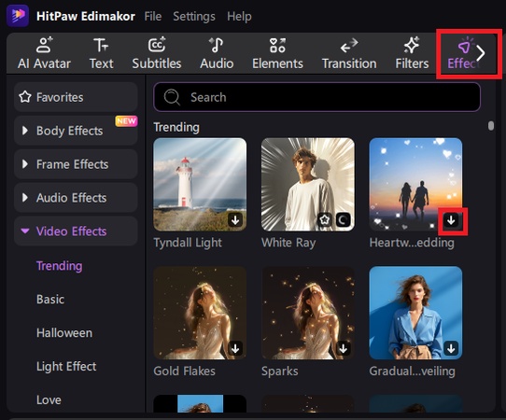Select the Halloween subcategory
The width and height of the screenshot is (506, 420).
click(64, 333)
